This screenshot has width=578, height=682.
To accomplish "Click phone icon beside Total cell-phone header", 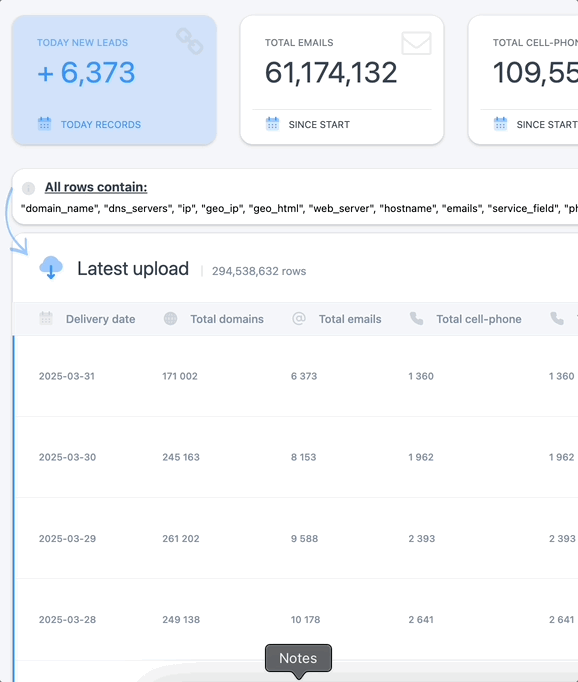I will (417, 318).
